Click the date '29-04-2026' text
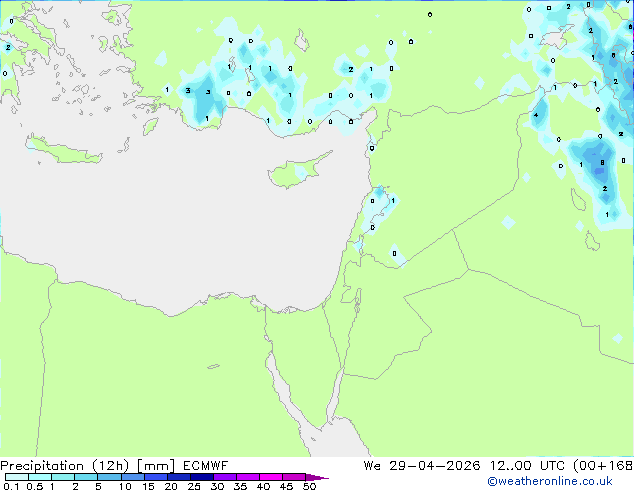The height and width of the screenshot is (490, 634). tap(435, 466)
